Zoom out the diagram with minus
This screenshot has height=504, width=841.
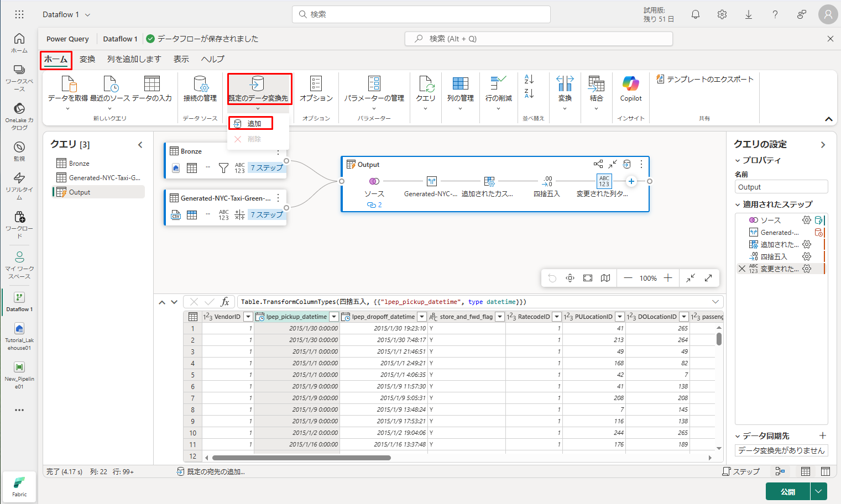[628, 278]
